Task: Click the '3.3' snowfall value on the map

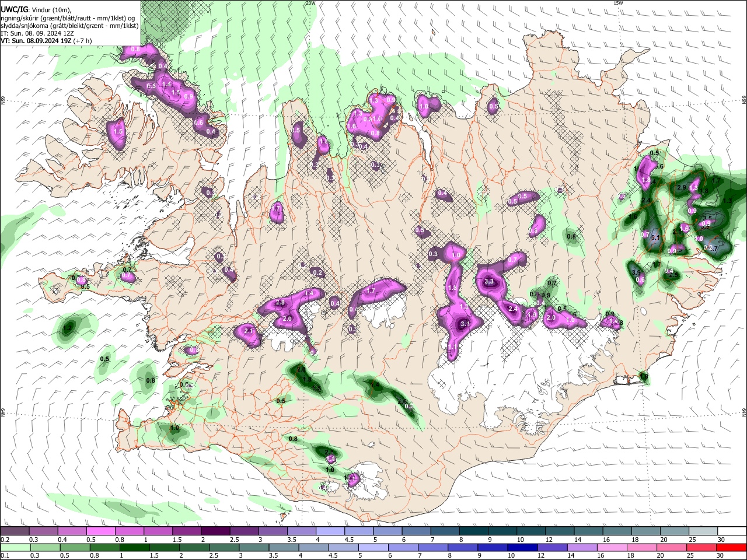Action: 490,281
